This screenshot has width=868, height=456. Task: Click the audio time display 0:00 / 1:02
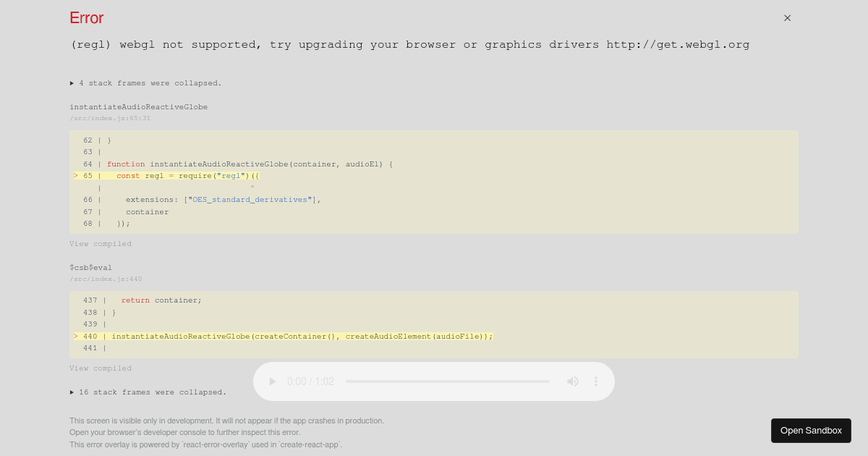tap(310, 381)
